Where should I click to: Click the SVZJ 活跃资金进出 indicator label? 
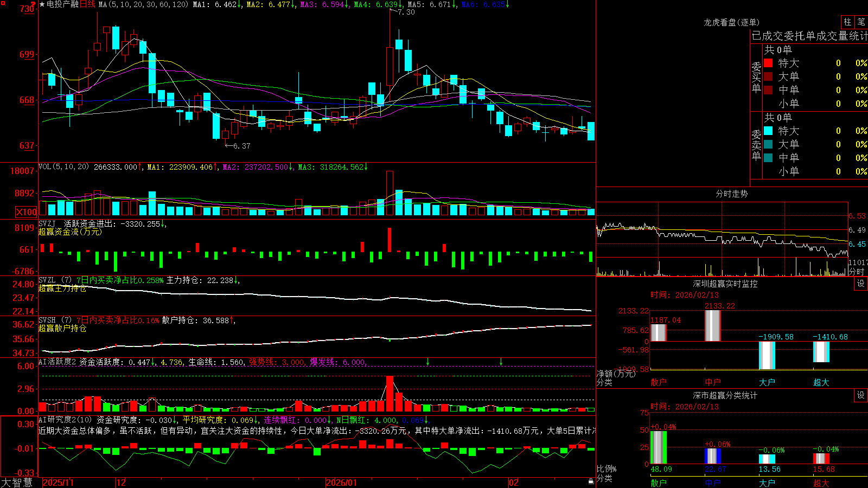(x=76, y=223)
